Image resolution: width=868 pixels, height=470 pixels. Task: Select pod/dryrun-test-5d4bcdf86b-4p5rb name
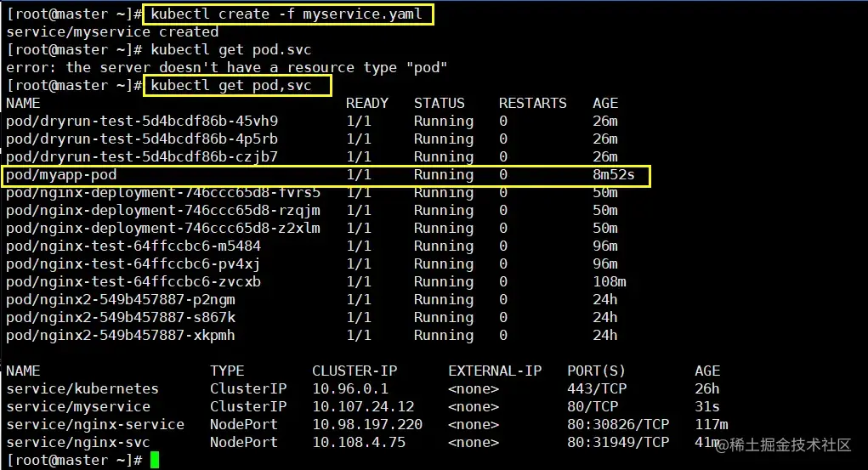coord(142,139)
